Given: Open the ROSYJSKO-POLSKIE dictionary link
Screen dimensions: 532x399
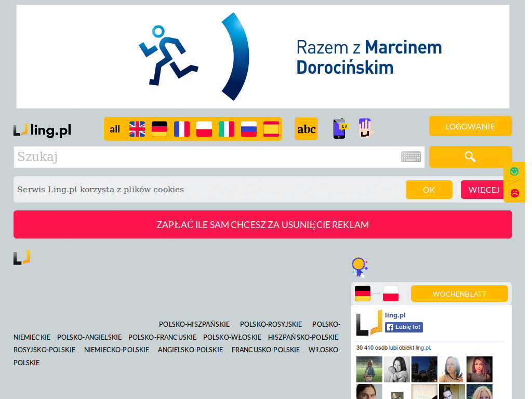Looking at the screenshot, I should 45,350.
